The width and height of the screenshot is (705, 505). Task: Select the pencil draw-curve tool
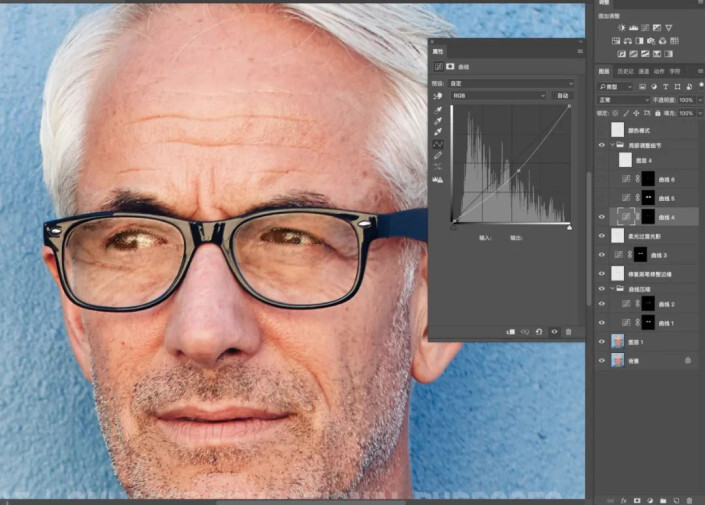(437, 156)
